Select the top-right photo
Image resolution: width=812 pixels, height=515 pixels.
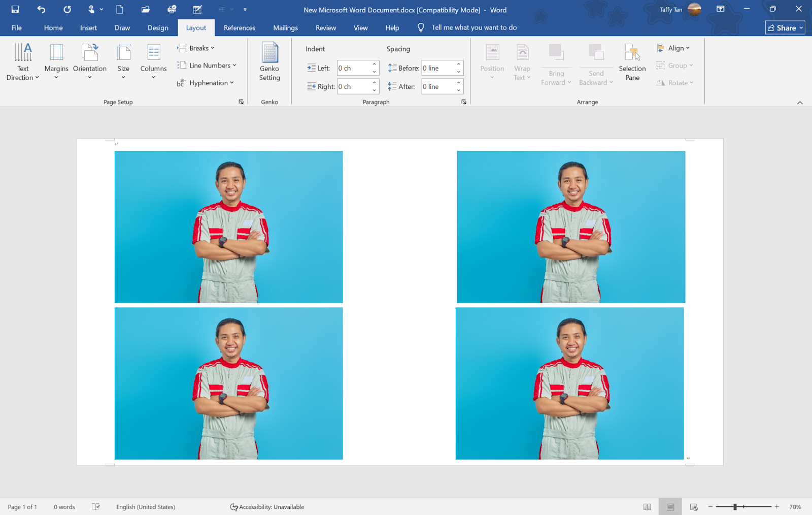point(571,227)
